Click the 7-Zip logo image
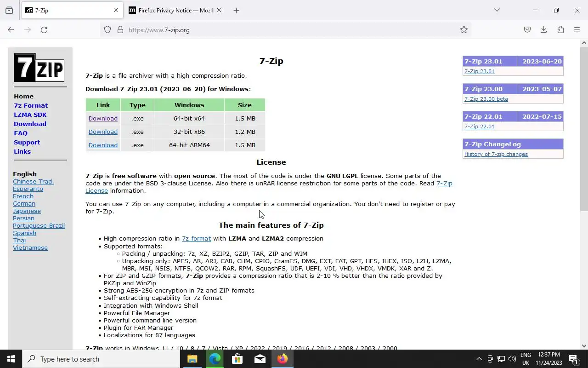The image size is (588, 368). (x=39, y=68)
